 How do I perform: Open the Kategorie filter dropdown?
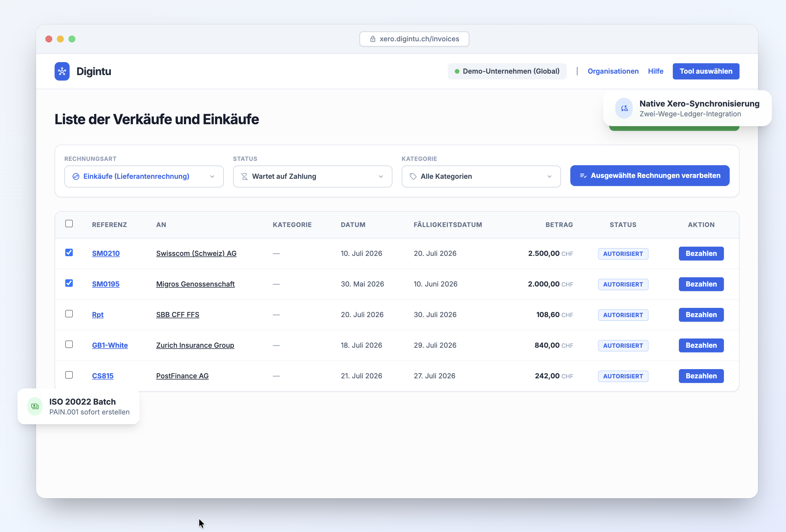click(481, 176)
